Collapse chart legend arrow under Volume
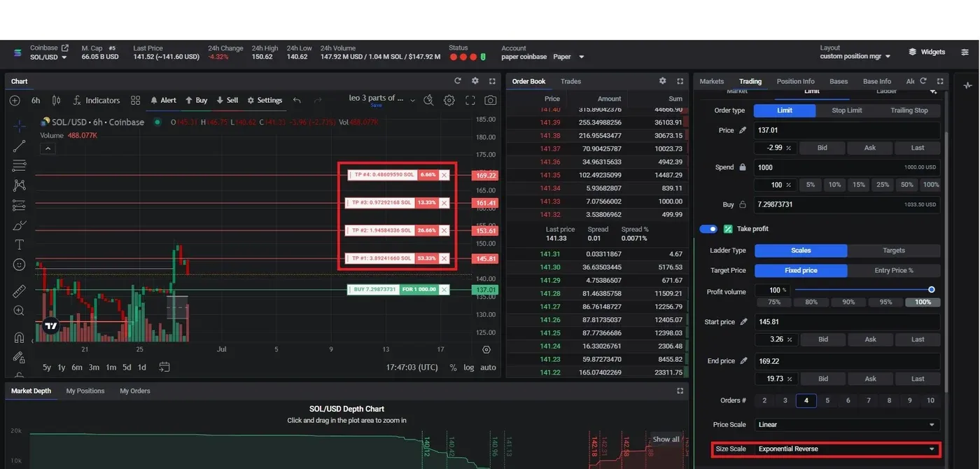This screenshot has height=469, width=980. [47, 148]
